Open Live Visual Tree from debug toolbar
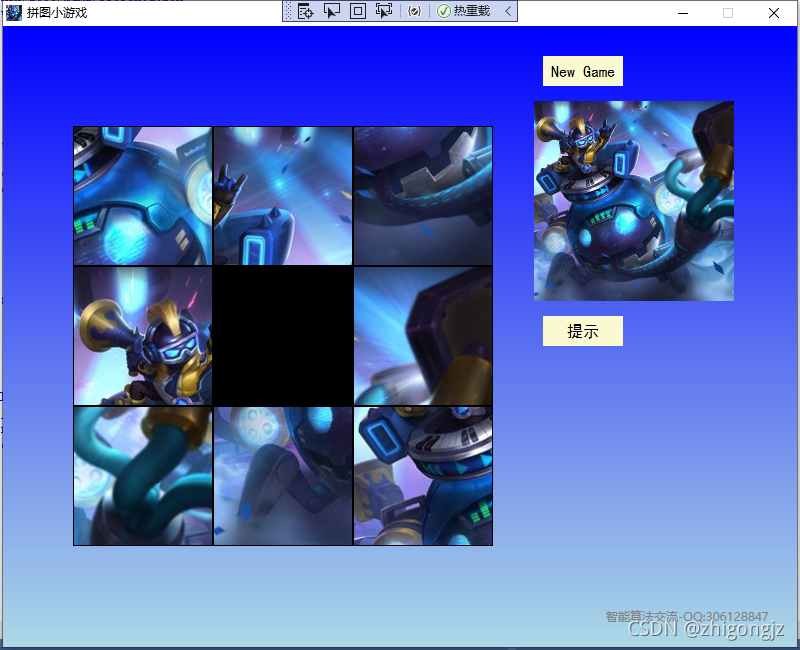The image size is (800, 650). pos(305,11)
